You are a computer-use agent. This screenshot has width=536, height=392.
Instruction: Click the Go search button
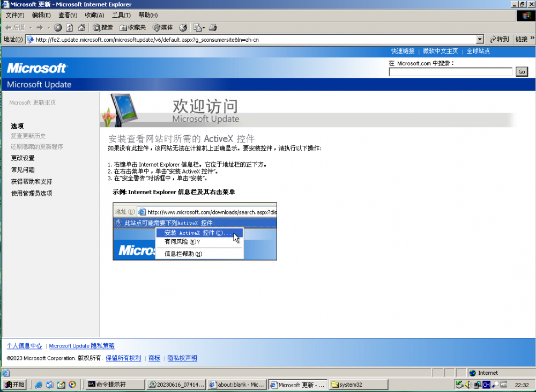(x=522, y=71)
